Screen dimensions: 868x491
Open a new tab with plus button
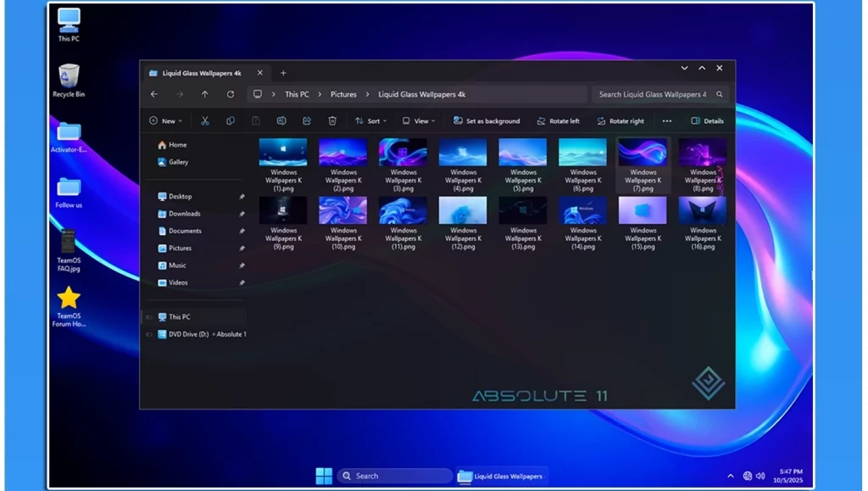283,73
